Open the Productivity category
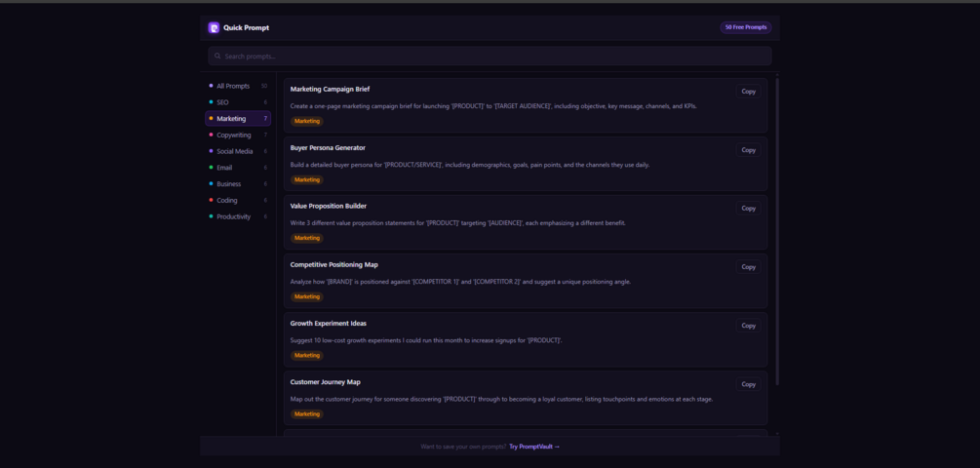The width and height of the screenshot is (980, 468). [238, 216]
